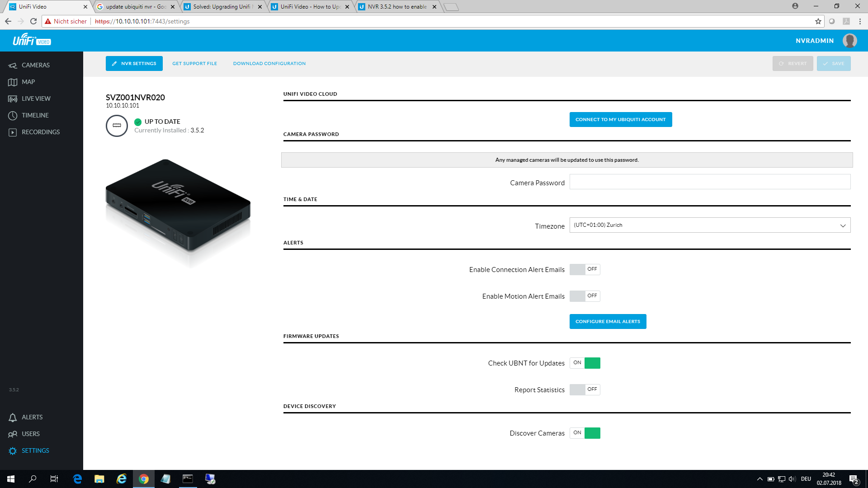Click into the Camera Password field
This screenshot has width=868, height=488.
710,182
